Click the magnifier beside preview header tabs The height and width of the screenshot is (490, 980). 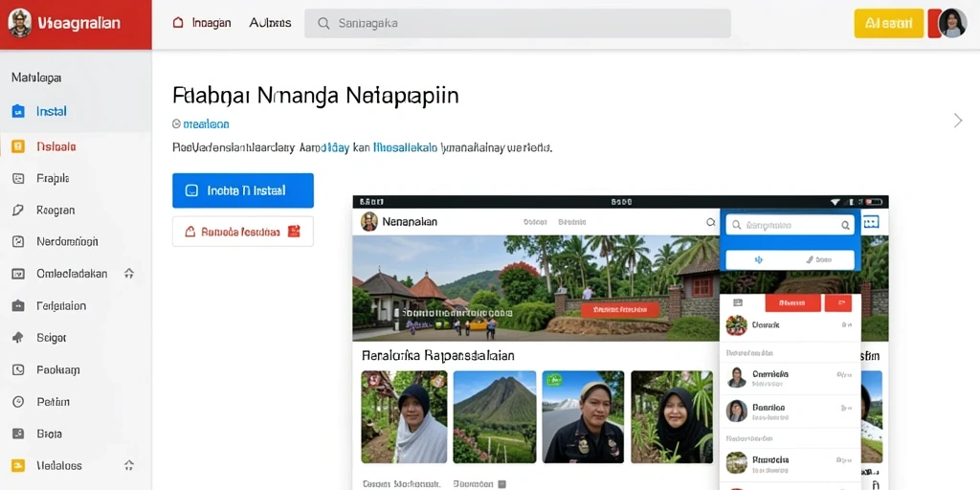coord(711,222)
